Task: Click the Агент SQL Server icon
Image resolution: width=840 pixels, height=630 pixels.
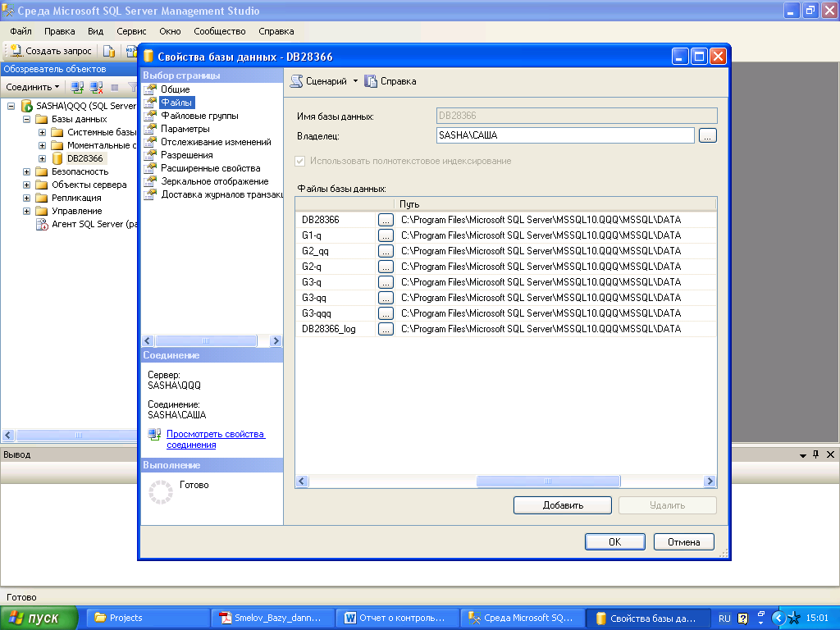Action: 42,225
